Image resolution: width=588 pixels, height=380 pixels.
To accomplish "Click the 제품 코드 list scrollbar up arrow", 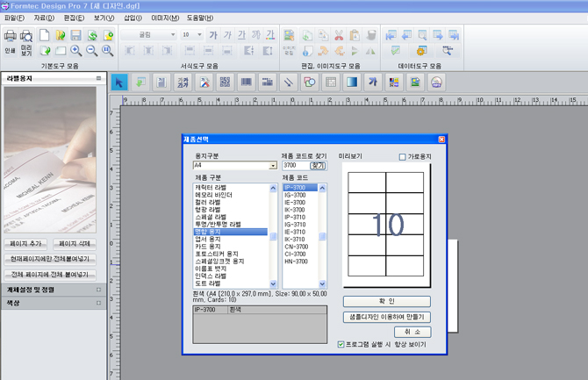I will [x=322, y=189].
